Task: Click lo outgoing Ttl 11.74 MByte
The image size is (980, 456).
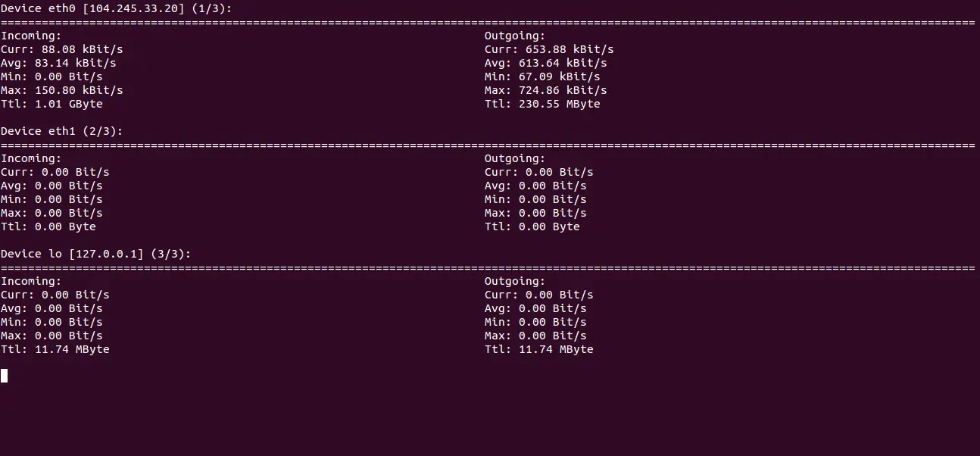Action: (539, 349)
